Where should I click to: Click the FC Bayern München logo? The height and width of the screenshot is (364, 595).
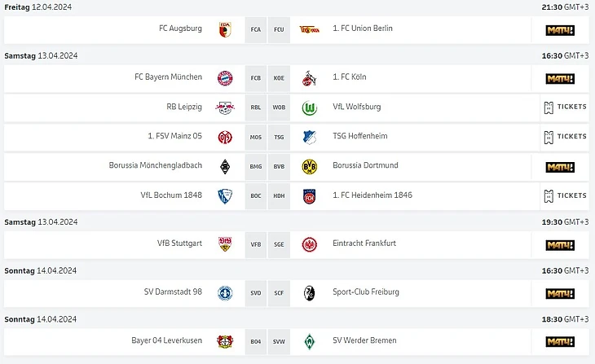coord(225,78)
